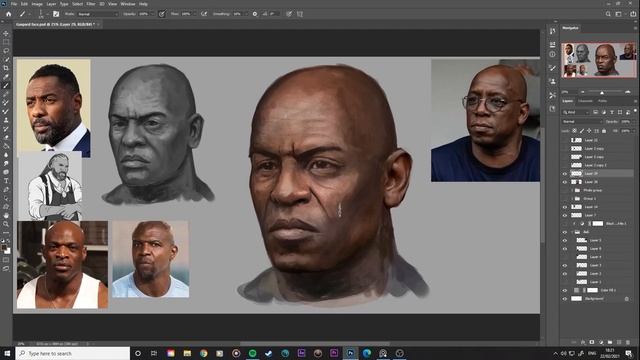Open the layer blend mode dropdown
This screenshot has width=640, height=360.
582,122
